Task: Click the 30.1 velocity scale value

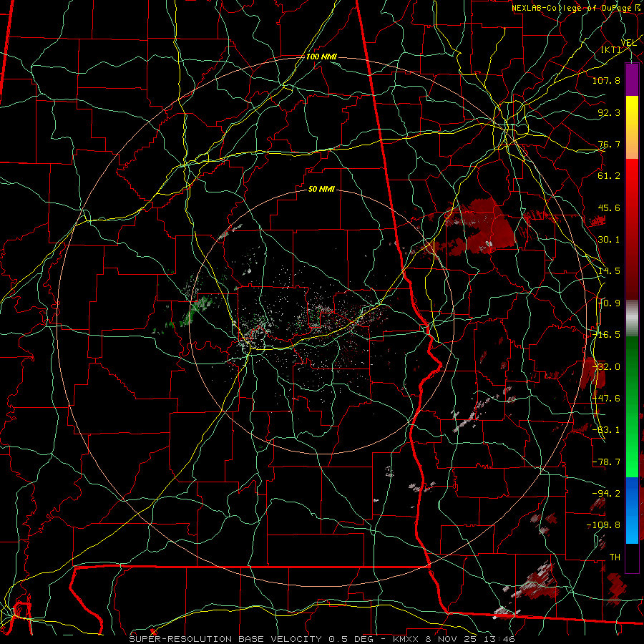Action: 609,240
